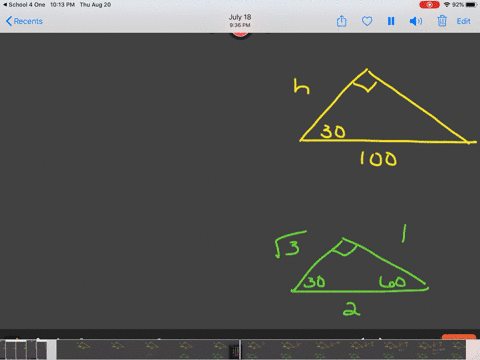
Task: Tap the status bar clock 10:13 PM
Action: tap(62, 5)
